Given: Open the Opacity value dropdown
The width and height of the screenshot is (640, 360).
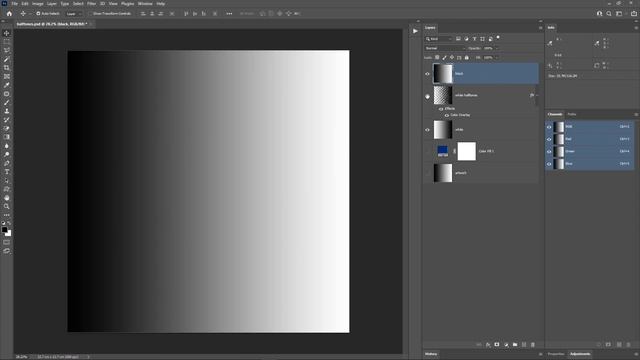Looking at the screenshot, I should [496, 48].
